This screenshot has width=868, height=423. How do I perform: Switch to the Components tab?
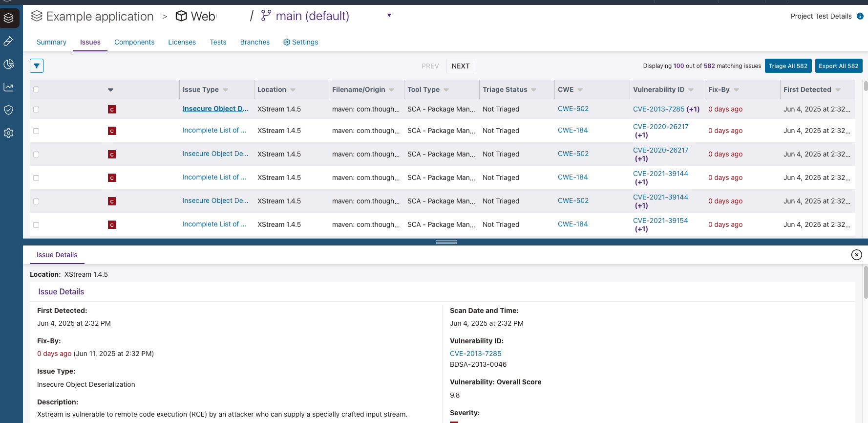pos(134,43)
